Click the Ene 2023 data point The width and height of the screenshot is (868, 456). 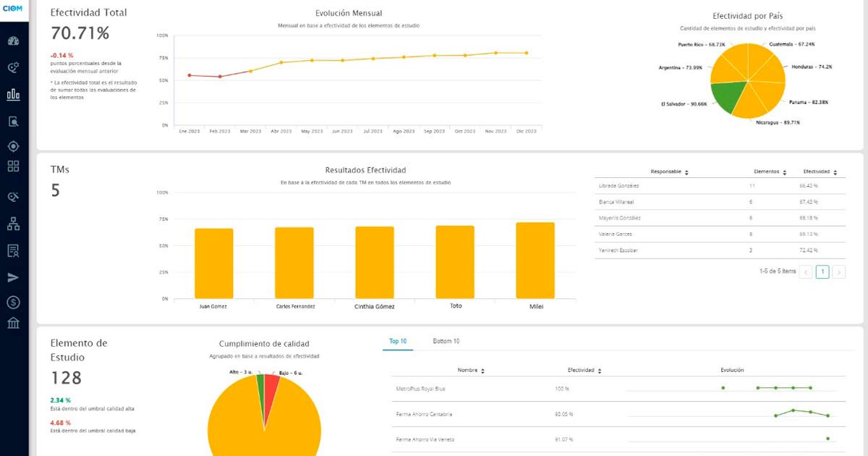(189, 75)
